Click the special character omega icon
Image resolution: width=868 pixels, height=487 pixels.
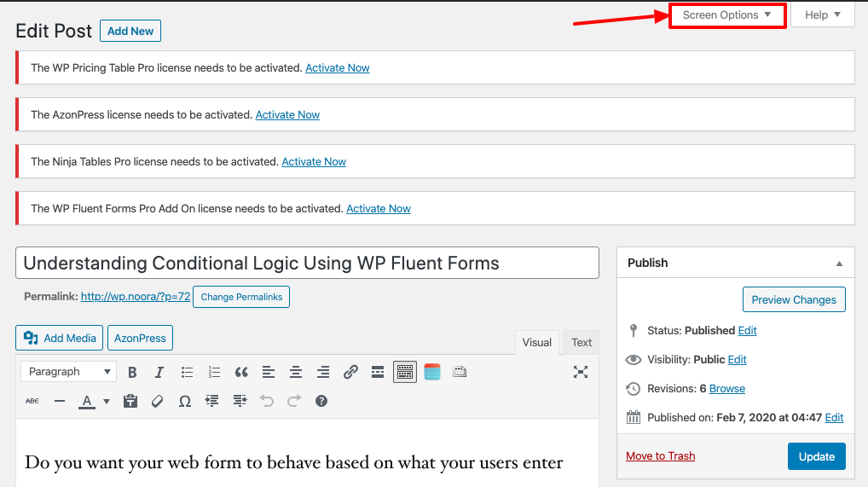click(184, 401)
